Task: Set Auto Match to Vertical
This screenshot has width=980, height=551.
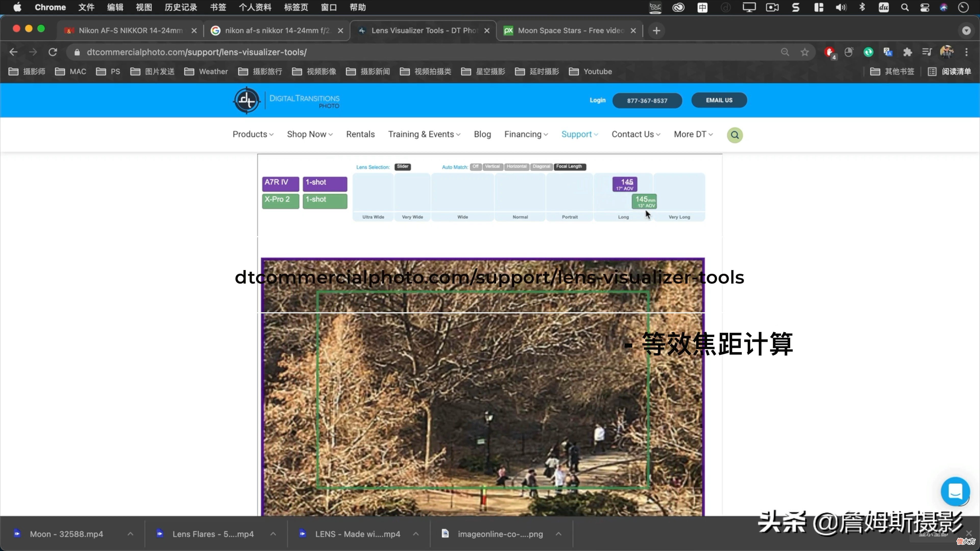Action: coord(493,167)
